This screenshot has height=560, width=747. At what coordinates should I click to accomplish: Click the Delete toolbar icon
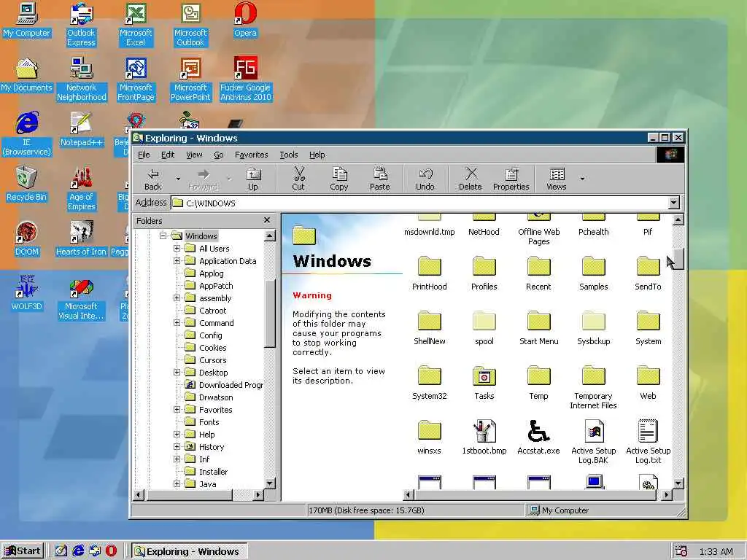click(471, 179)
